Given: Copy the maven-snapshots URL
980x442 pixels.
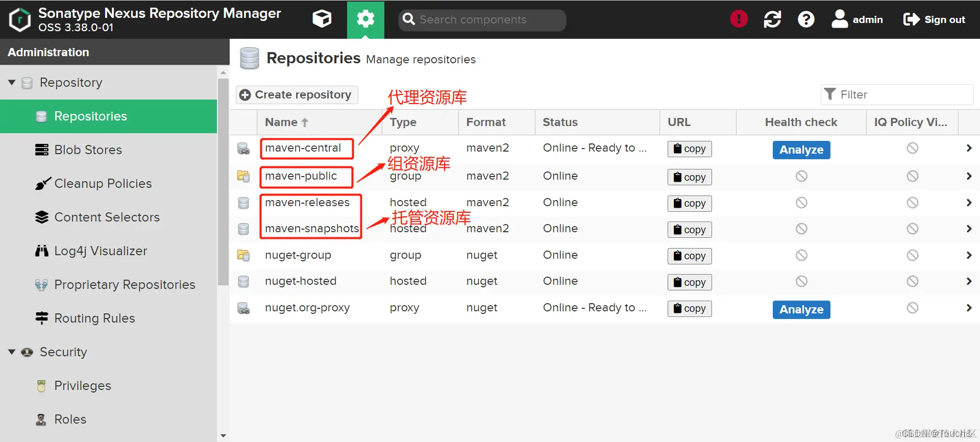Looking at the screenshot, I should pos(690,230).
